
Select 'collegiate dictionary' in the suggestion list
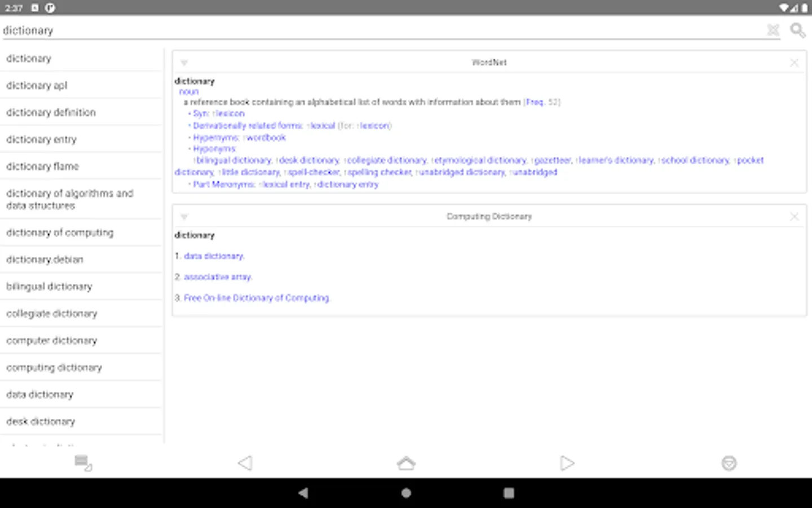[x=81, y=314]
